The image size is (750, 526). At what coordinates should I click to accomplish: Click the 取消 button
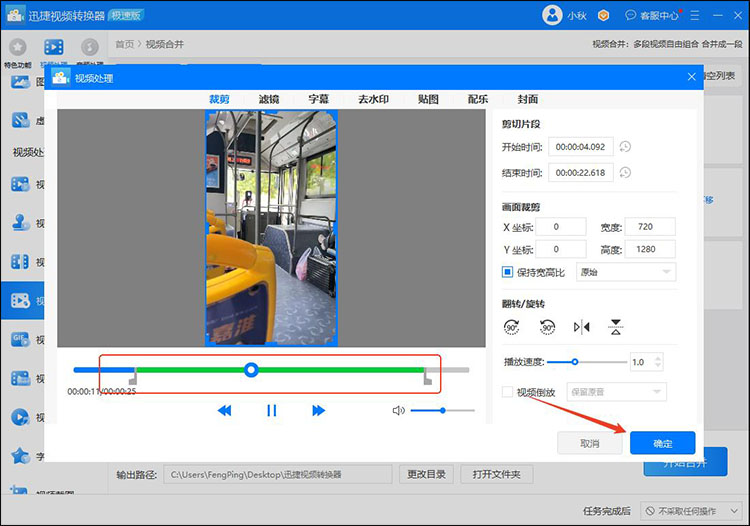[x=590, y=443]
